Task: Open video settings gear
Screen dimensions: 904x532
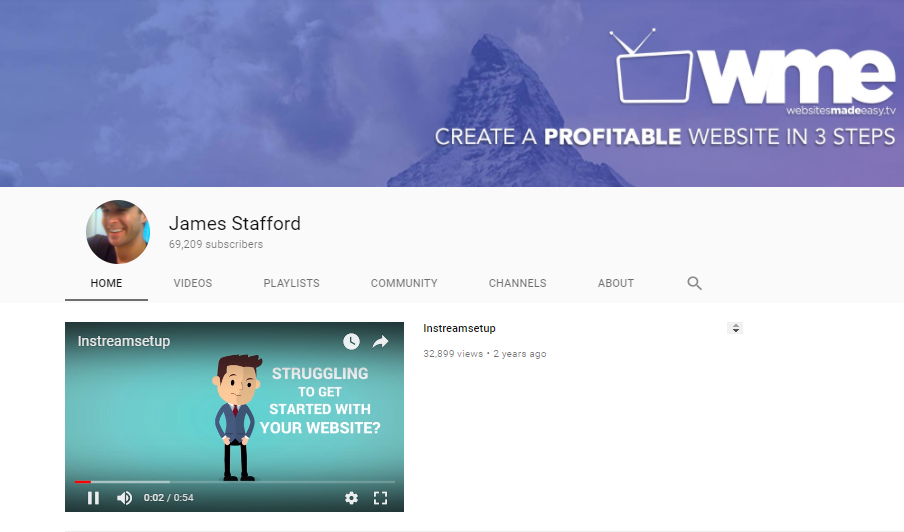Action: pos(351,497)
